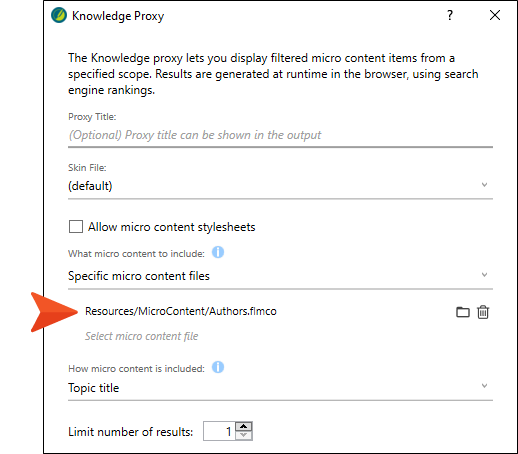Image resolution: width=518 pixels, height=454 pixels.
Task: Click the (default) skin file value
Action: (x=90, y=186)
